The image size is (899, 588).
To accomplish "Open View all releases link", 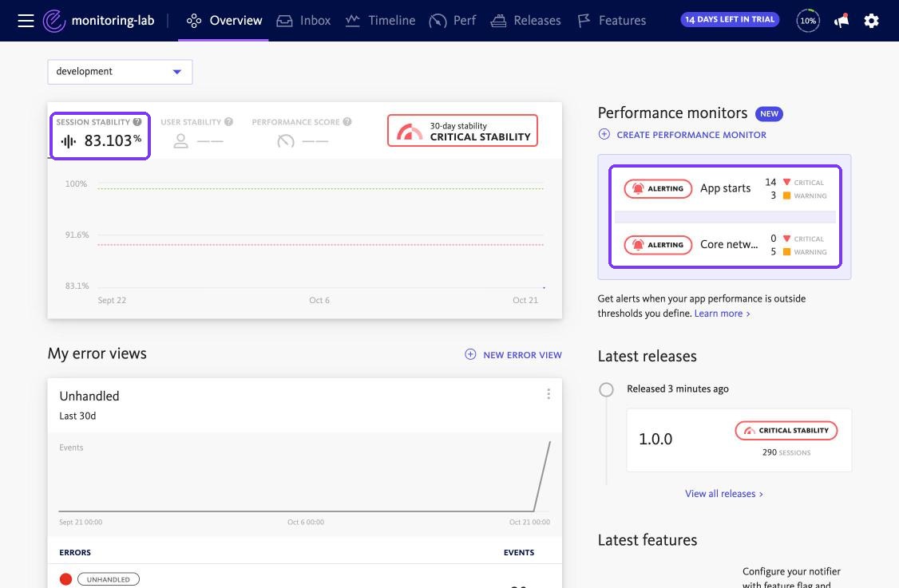I will 723,493.
